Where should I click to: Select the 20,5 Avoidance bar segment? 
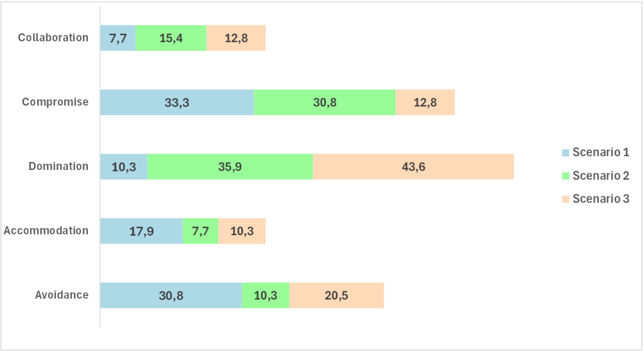click(337, 295)
